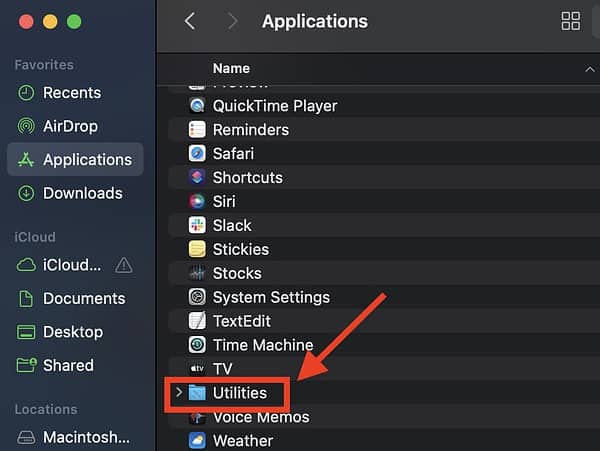The height and width of the screenshot is (451, 600).
Task: Click the Forward navigation button
Action: (232, 21)
